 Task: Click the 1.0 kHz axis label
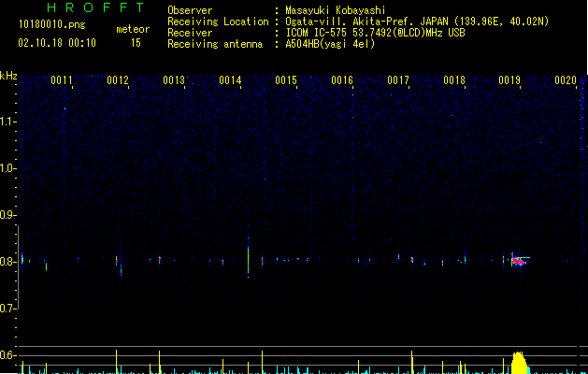[x=8, y=168]
